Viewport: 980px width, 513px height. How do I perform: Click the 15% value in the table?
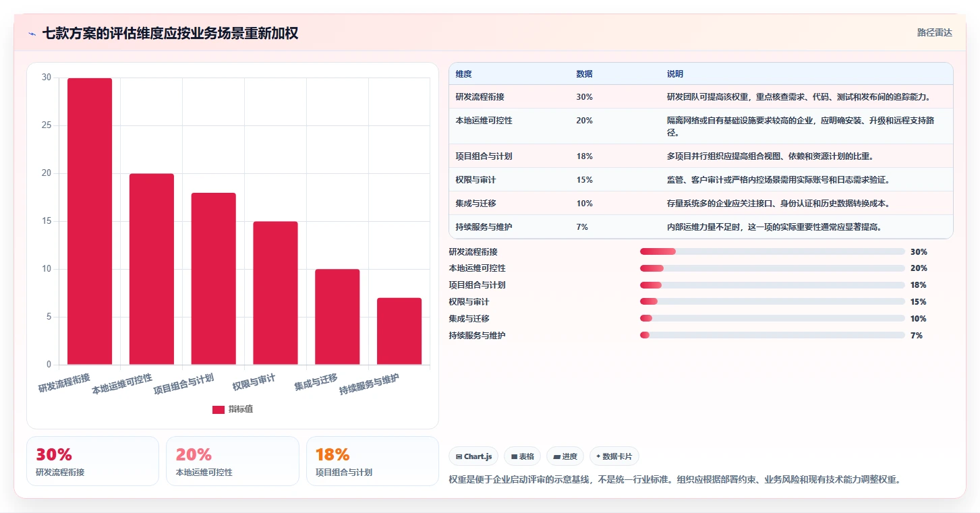point(584,180)
